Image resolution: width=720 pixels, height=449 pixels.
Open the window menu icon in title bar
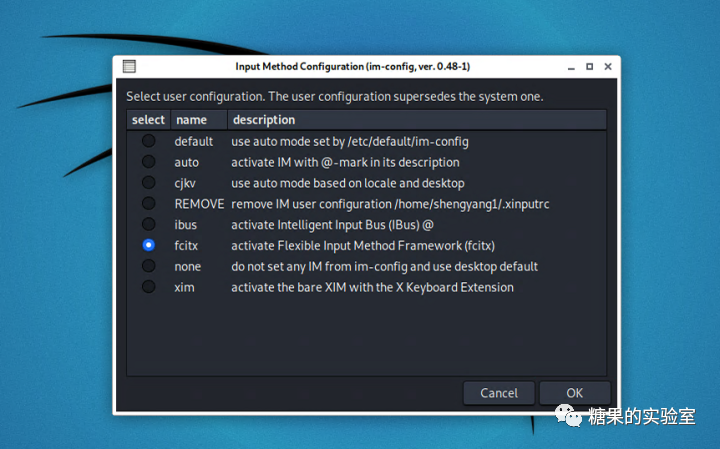[x=129, y=67]
